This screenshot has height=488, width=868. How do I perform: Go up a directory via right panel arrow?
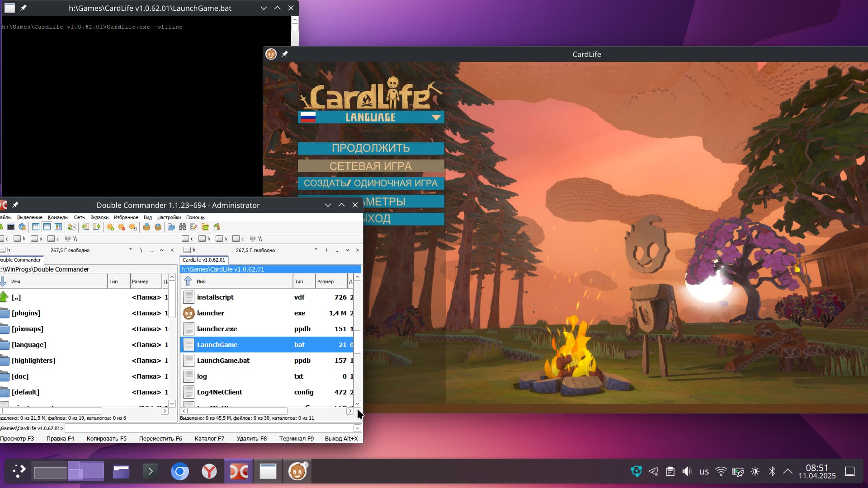[x=188, y=281]
